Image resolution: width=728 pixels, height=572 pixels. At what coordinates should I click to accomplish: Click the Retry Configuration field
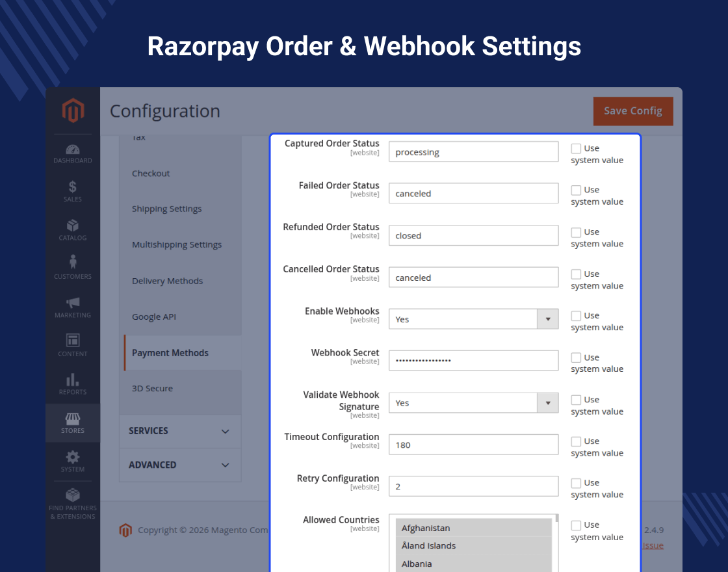coord(474,486)
